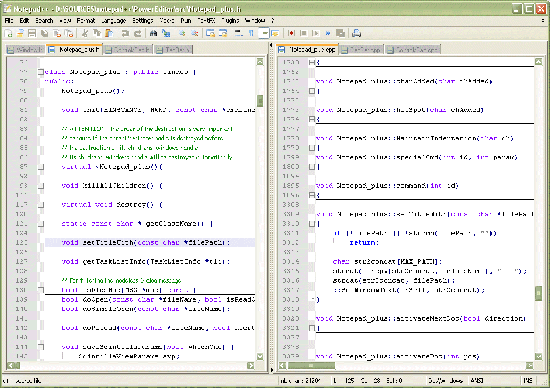Image resolution: width=550 pixels, height=388 pixels.
Task: Switch to Notepad_plus.cpp tab in right pane
Action: click(307, 49)
